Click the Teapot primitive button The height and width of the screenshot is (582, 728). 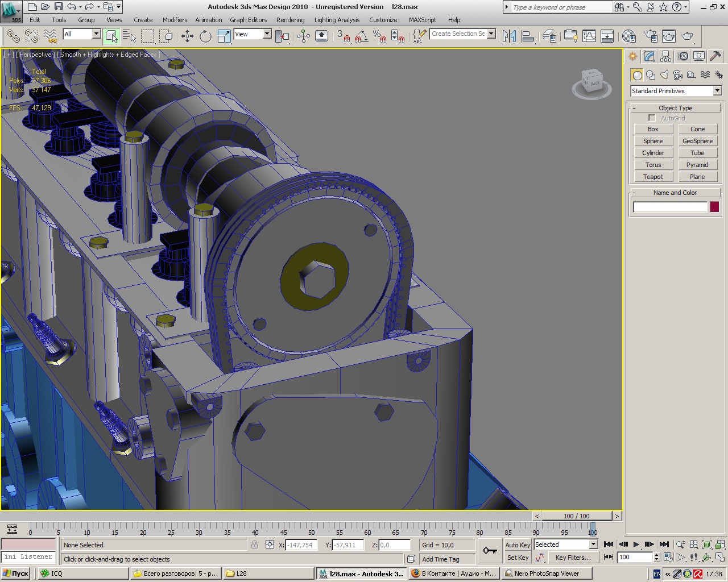(x=653, y=177)
